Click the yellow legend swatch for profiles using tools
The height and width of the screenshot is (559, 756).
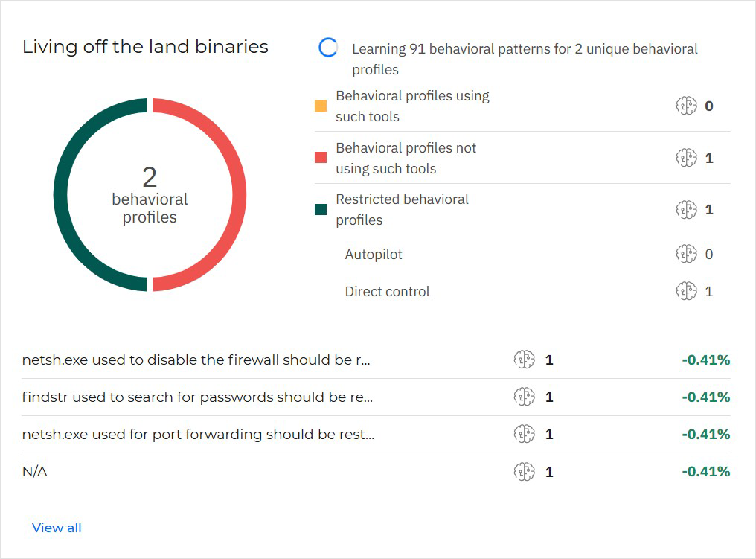tap(321, 106)
